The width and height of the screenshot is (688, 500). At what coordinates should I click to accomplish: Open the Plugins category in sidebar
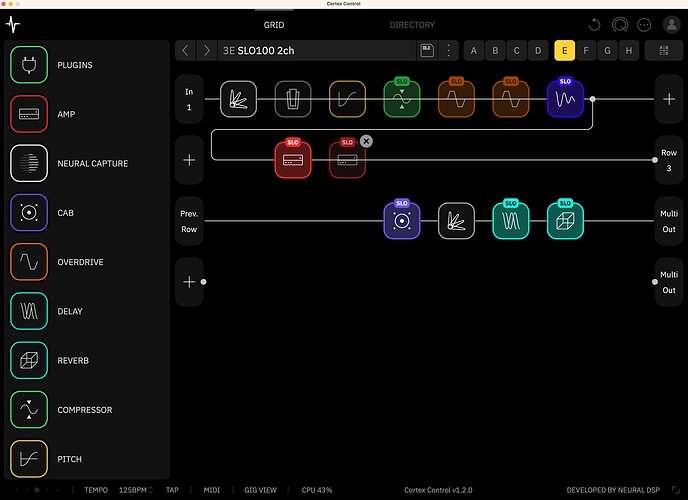[x=29, y=65]
